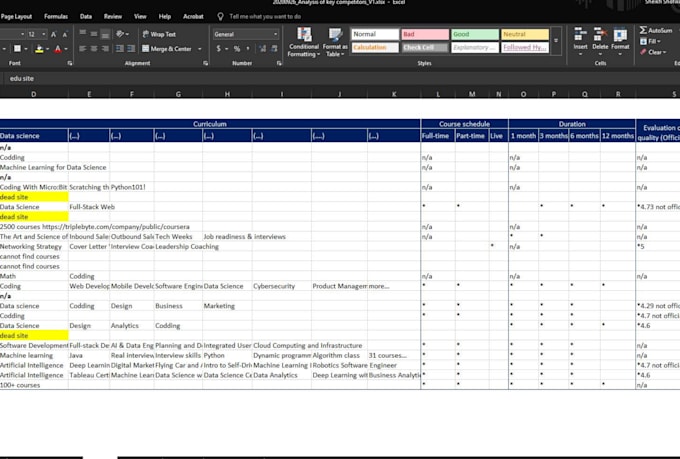Apply yellow fill color
Image resolution: width=680 pixels, height=459 pixels.
(x=39, y=49)
